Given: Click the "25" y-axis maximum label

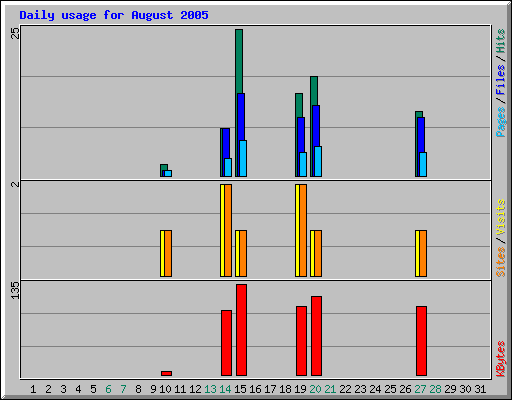Looking at the screenshot, I should coord(16,33).
